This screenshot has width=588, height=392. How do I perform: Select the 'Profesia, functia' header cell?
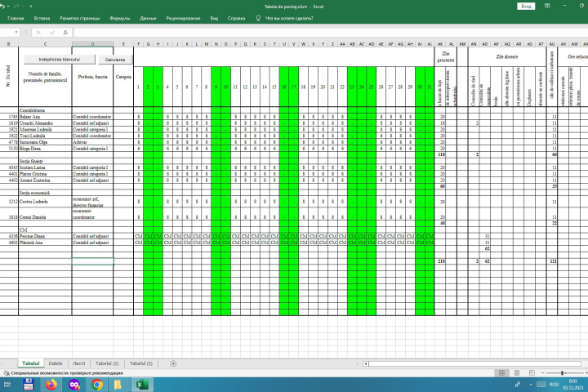(x=92, y=77)
